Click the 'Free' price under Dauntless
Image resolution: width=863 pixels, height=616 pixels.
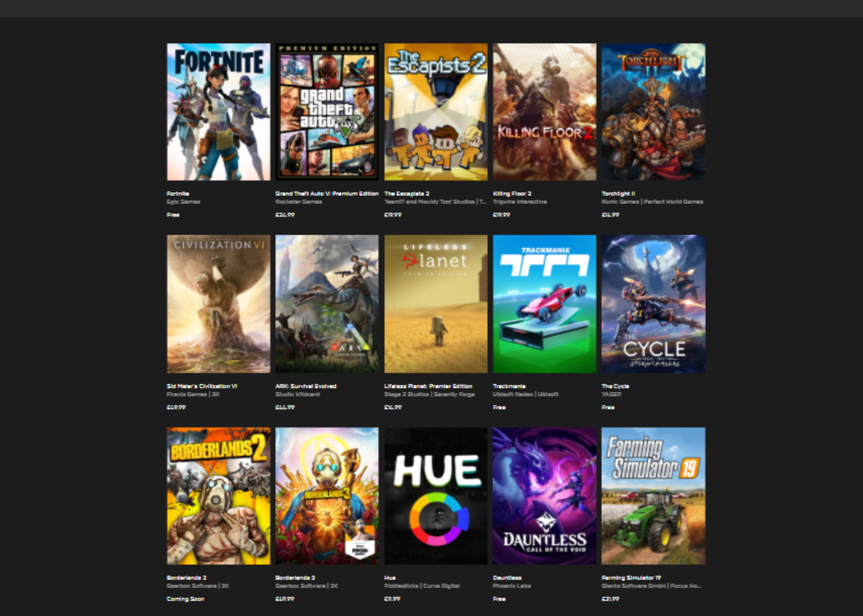click(x=499, y=599)
